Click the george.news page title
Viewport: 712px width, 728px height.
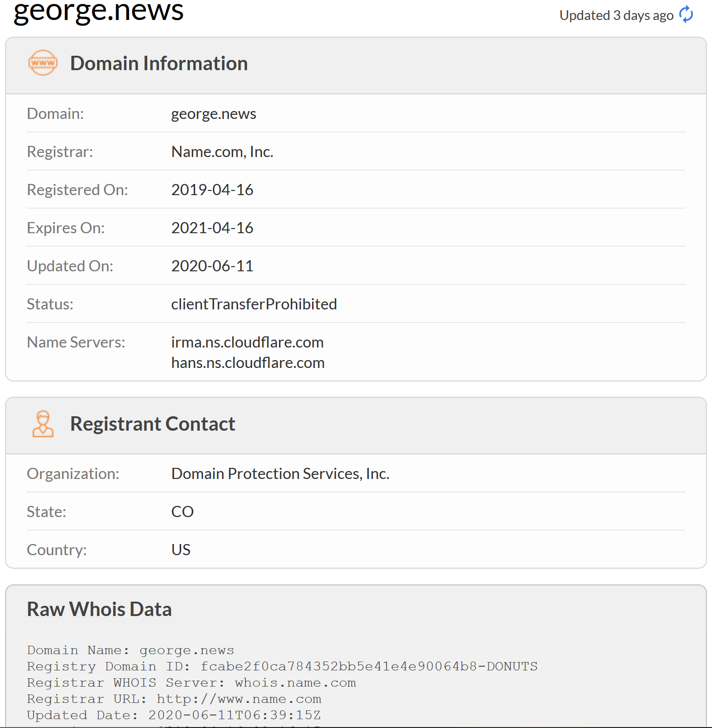click(98, 11)
